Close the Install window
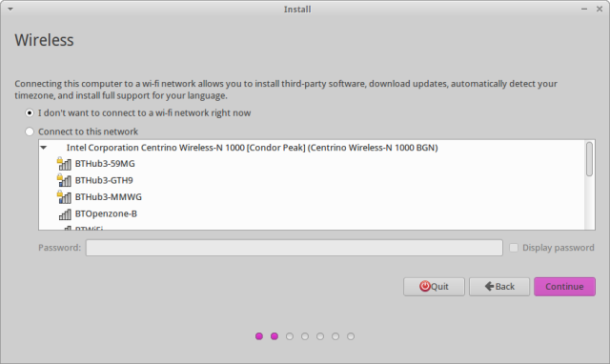 tap(600, 9)
